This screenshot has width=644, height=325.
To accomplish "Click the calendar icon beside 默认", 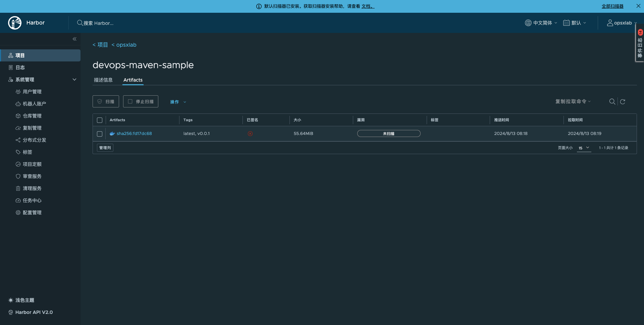I will point(566,23).
